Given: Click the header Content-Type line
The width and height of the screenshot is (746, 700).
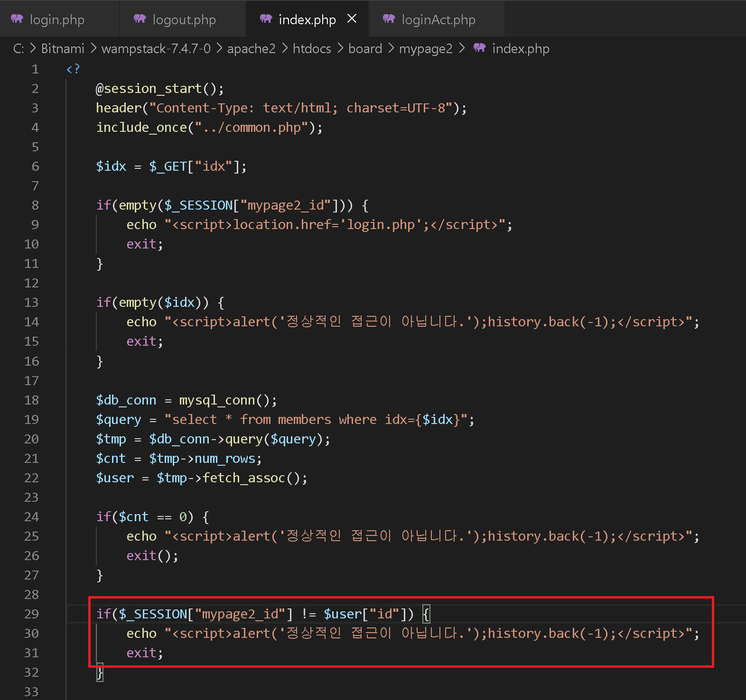Looking at the screenshot, I should [281, 108].
